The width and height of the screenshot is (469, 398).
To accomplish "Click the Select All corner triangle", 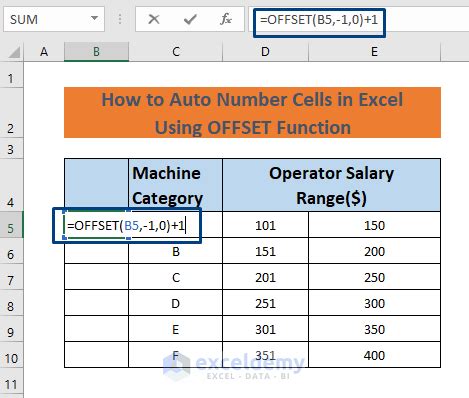I will [x=14, y=52].
